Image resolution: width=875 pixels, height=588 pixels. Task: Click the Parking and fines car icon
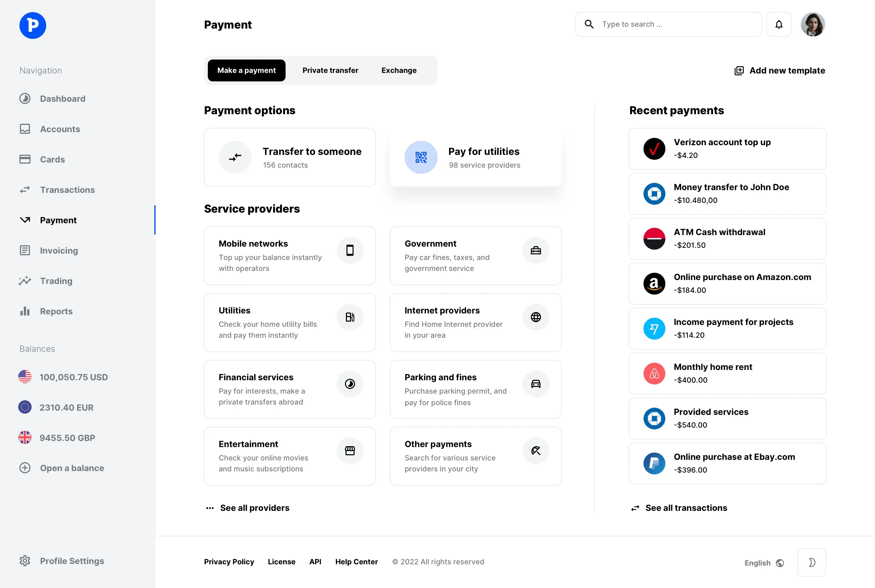pyautogui.click(x=536, y=384)
